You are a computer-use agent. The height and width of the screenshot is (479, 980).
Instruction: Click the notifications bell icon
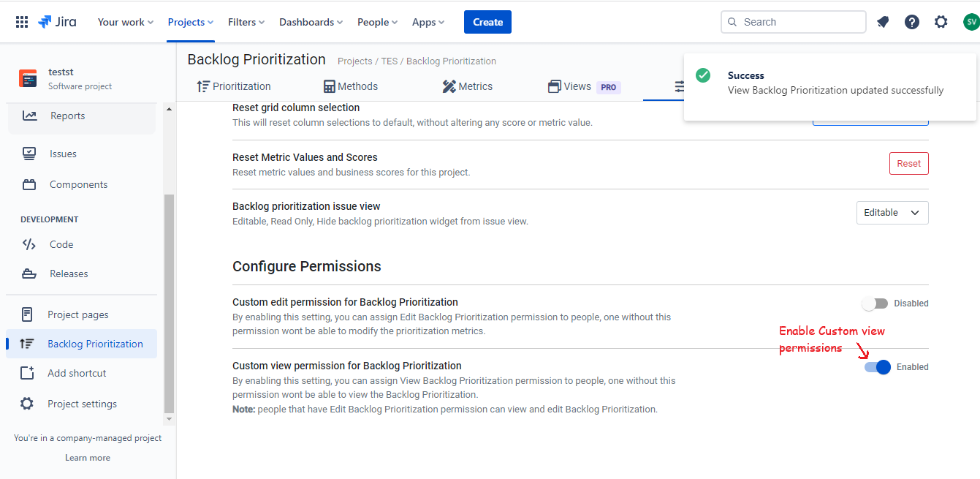pos(883,22)
